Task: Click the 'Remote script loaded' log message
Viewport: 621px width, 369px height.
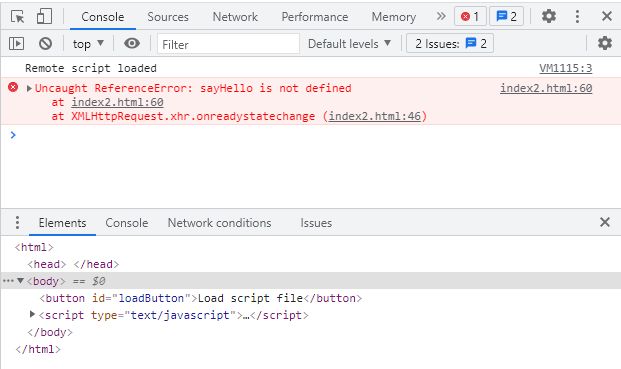Action: click(91, 68)
